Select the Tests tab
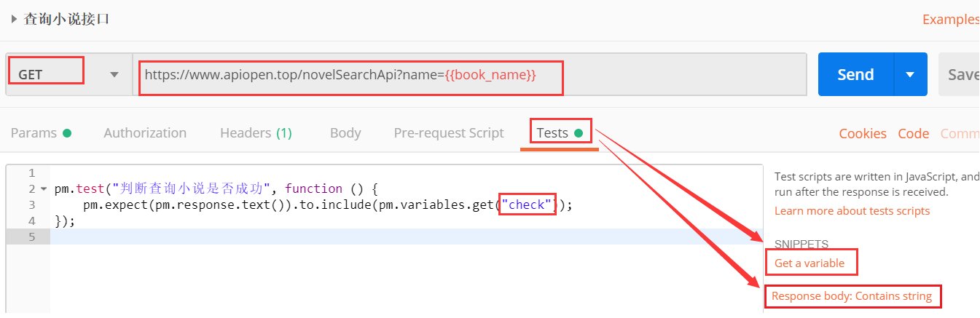The width and height of the screenshot is (980, 318). pyautogui.click(x=559, y=133)
